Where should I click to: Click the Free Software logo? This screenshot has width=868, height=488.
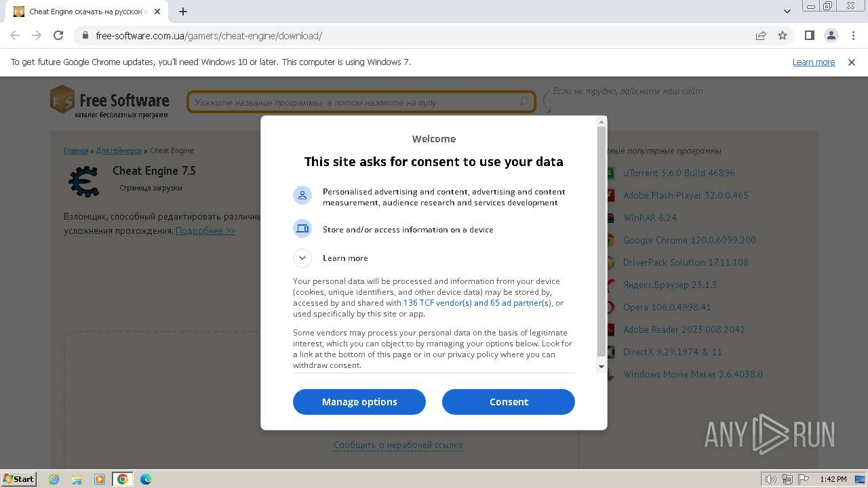click(110, 102)
